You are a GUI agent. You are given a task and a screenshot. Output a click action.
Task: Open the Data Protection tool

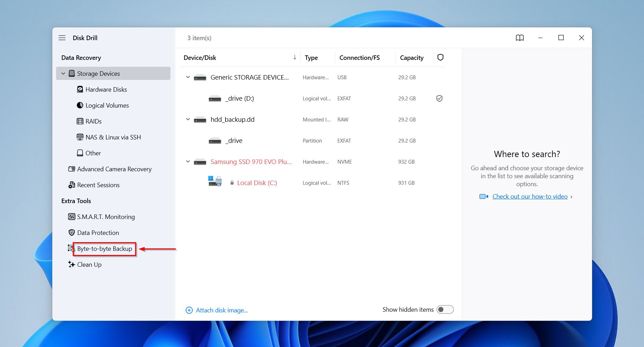(x=98, y=232)
